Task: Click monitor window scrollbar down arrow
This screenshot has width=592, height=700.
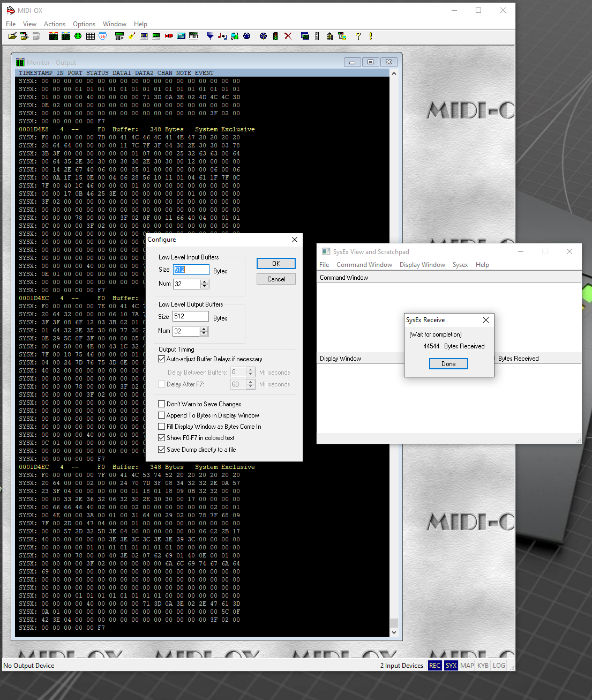Action: (x=394, y=632)
